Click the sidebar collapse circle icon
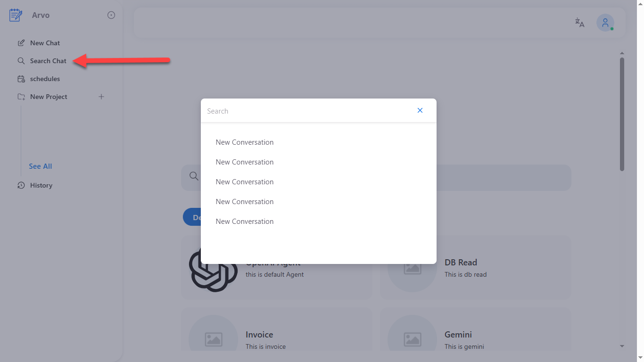Screen dimensions: 644x362 [111, 15]
